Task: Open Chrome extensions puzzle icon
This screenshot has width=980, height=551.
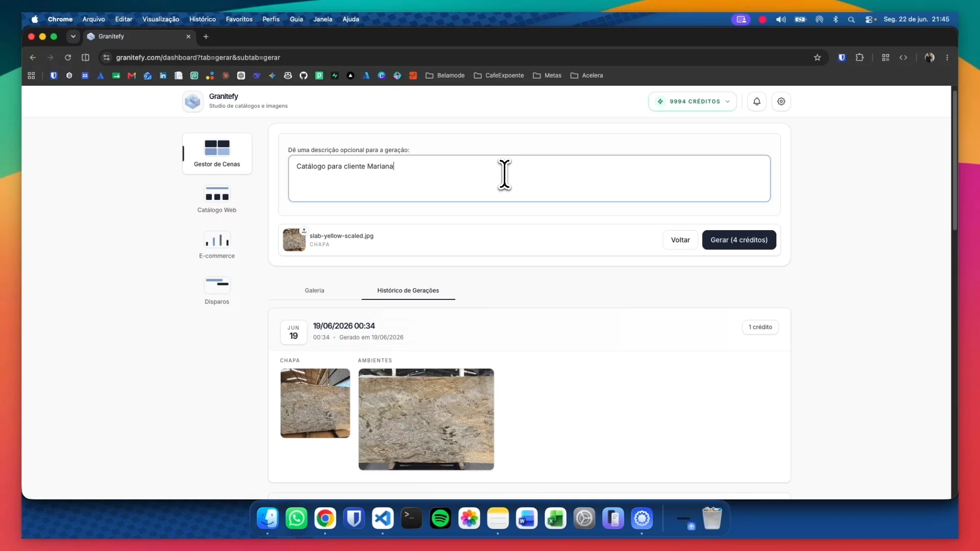Action: point(860,58)
